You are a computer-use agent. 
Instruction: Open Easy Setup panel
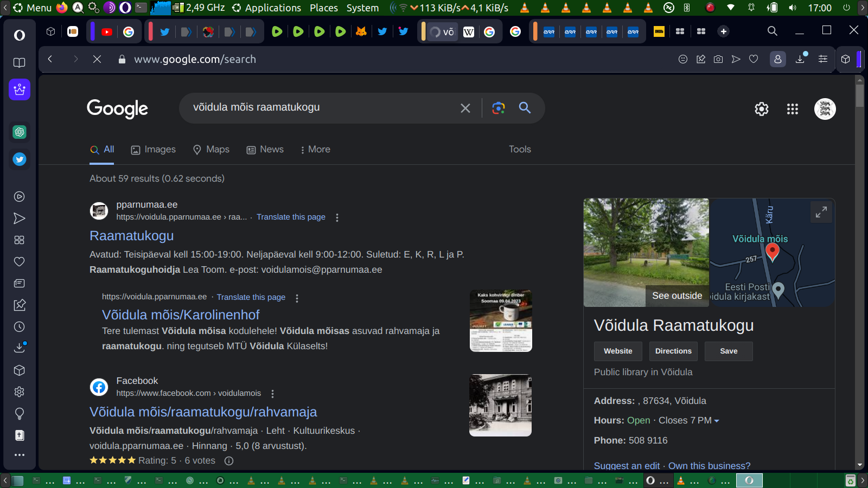[823, 59]
